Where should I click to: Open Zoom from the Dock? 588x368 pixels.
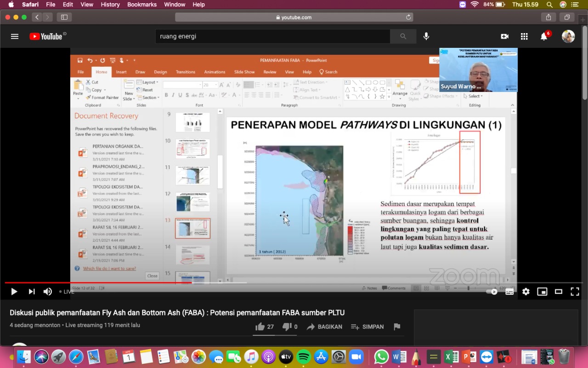tap(356, 356)
